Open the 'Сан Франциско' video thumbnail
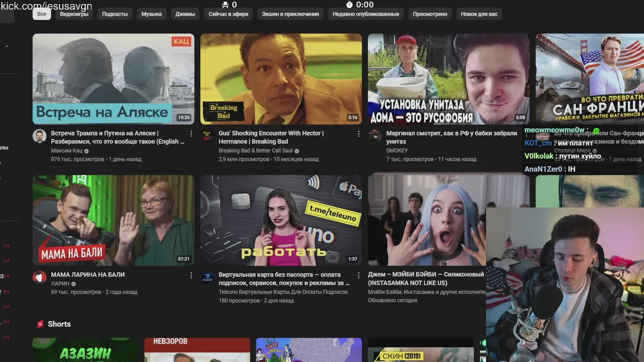 590,79
